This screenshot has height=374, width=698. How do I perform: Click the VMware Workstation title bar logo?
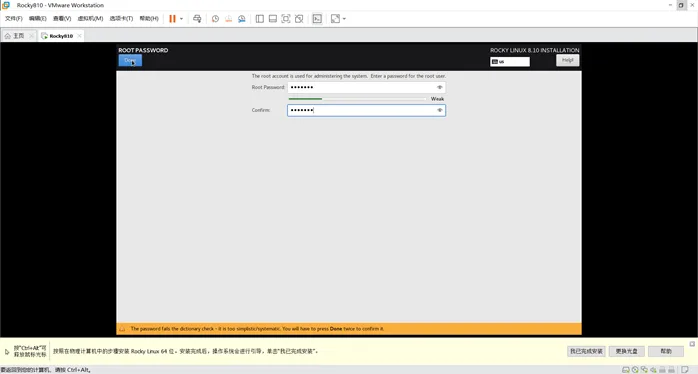click(x=6, y=5)
